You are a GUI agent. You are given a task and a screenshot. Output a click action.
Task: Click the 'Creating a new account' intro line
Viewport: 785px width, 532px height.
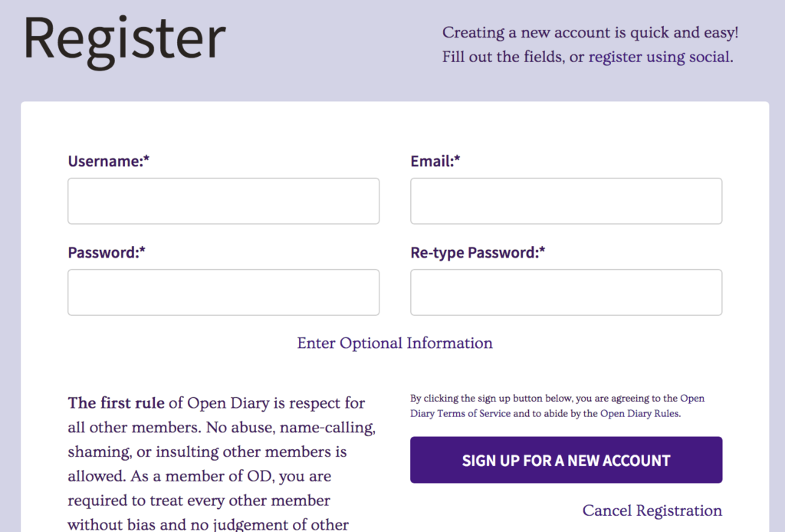(x=590, y=32)
